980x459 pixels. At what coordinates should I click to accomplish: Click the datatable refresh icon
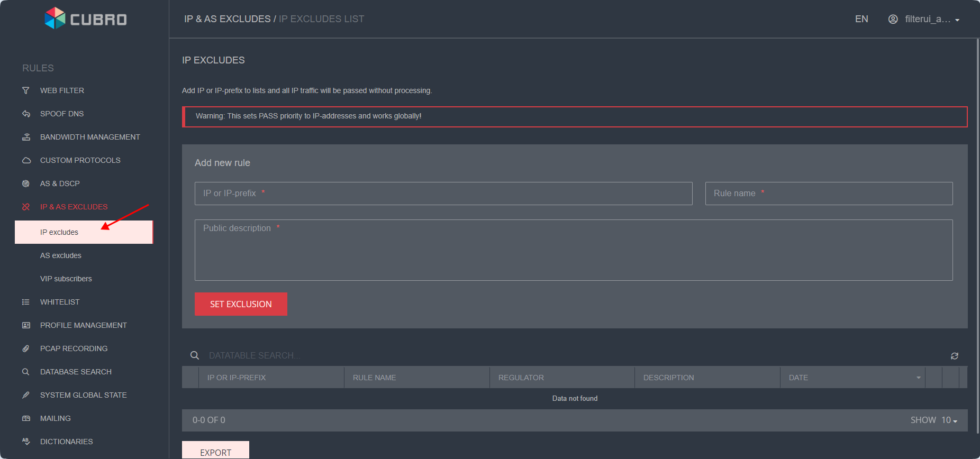[x=954, y=356]
